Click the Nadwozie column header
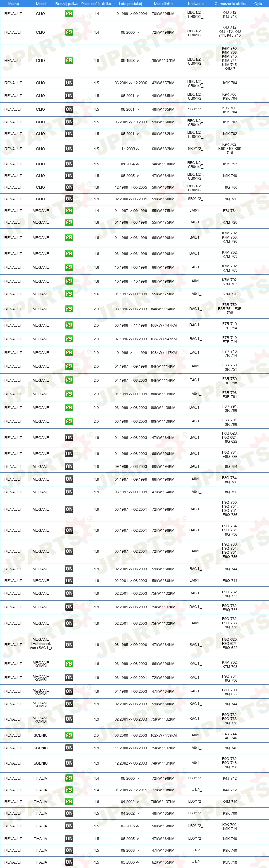Image resolution: width=269 pixels, height=868 pixels. [196, 4]
